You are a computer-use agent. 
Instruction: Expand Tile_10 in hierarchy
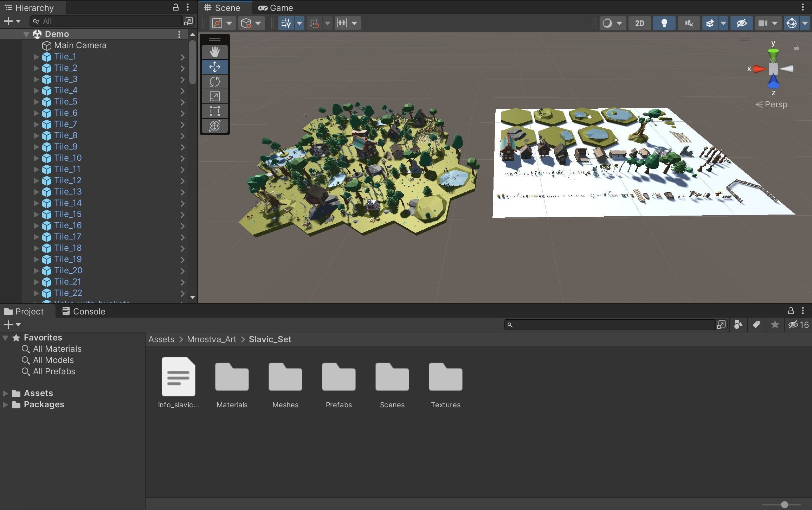[36, 158]
